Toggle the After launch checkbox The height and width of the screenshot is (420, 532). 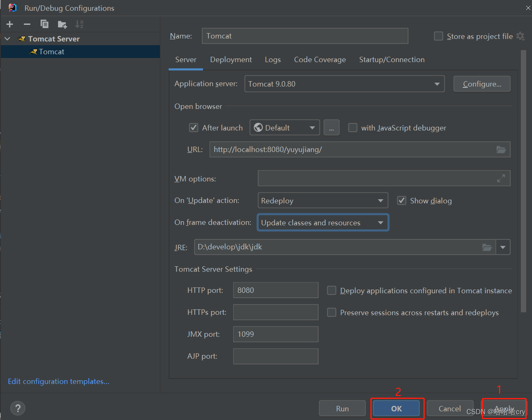pyautogui.click(x=193, y=128)
